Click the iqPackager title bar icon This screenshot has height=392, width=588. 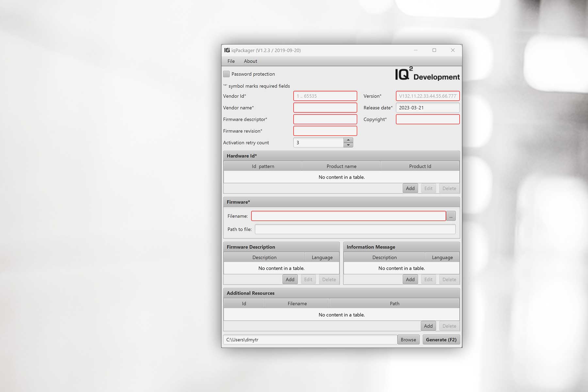[227, 50]
